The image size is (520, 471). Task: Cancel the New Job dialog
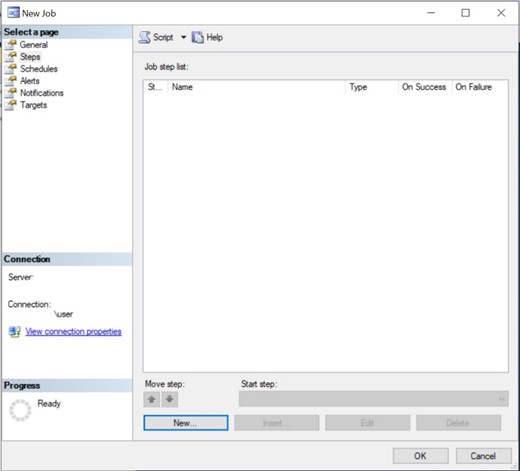(483, 456)
